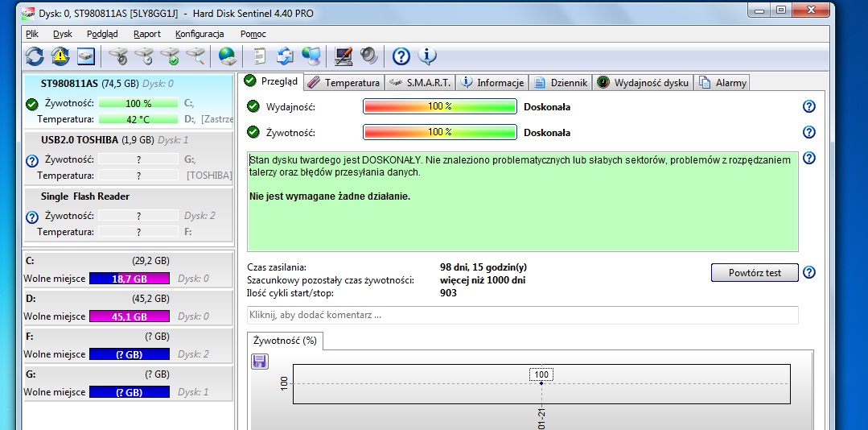Image resolution: width=868 pixels, height=430 pixels.
Task: Switch to the Dziennik tab
Action: pyautogui.click(x=560, y=83)
